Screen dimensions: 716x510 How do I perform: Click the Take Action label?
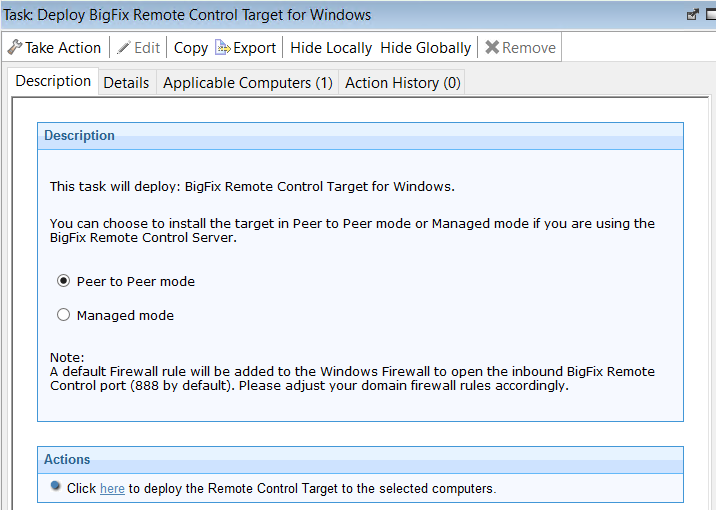tap(63, 47)
